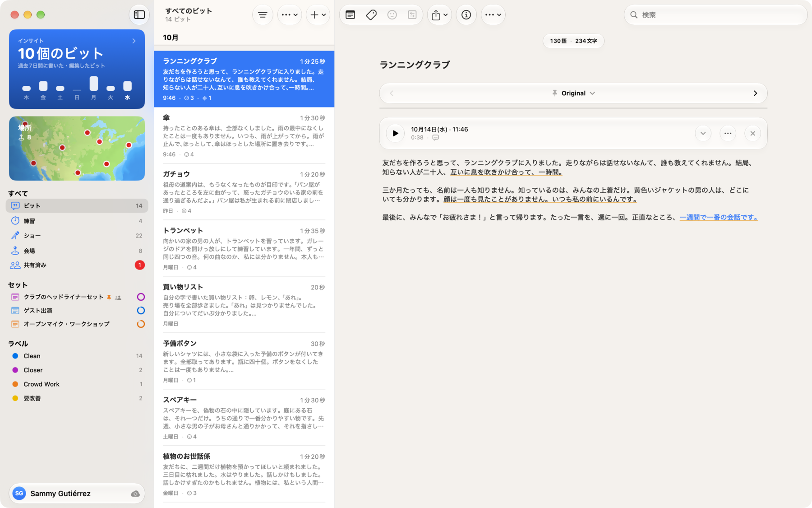Open the editor more-options ellipsis dropdown
This screenshot has height=508, width=812.
click(x=493, y=15)
